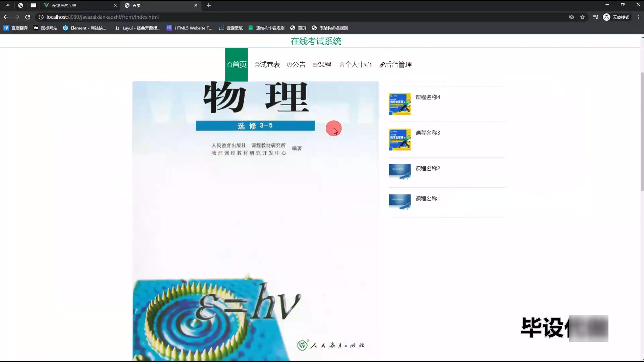This screenshot has width=644, height=362.
Task: Open the 个人中心 navigation menu item
Action: pyautogui.click(x=356, y=65)
